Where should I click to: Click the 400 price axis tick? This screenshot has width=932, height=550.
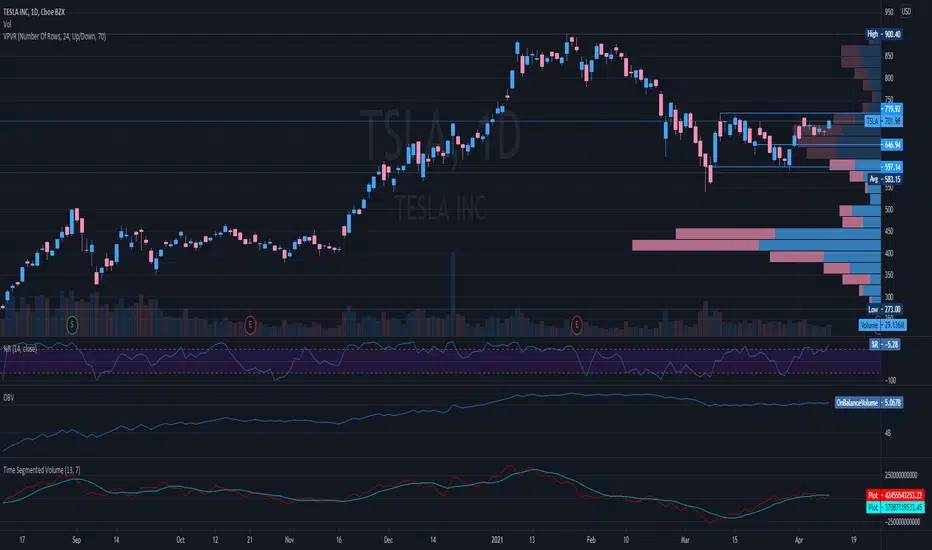[x=889, y=253]
